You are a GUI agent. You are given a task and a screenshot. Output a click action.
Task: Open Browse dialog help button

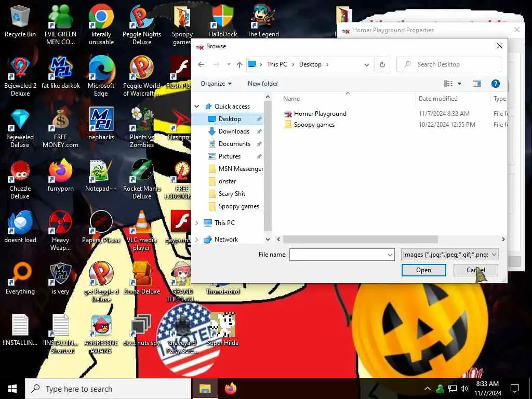[x=495, y=84]
